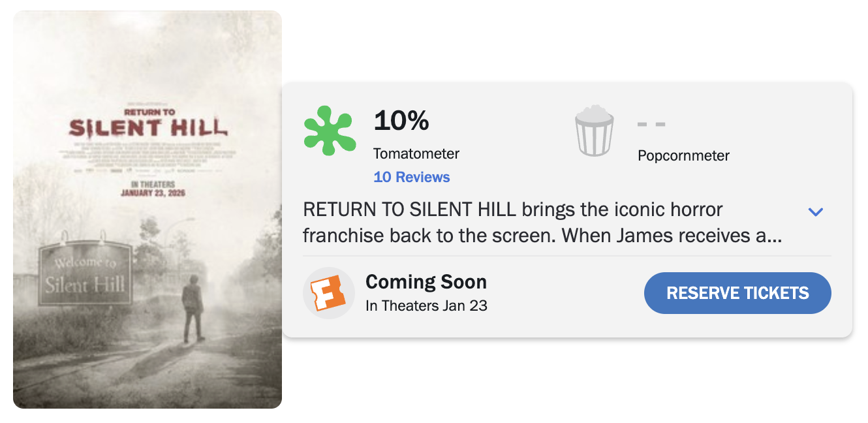Click the red Silent Hill title on poster

[148, 127]
